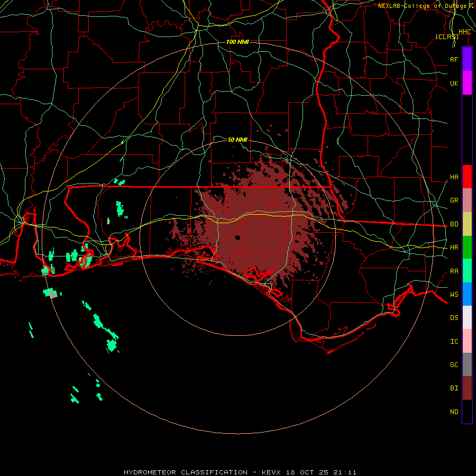Click the HR green legend swatch
Image resolution: width=476 pixels, height=476 pixels.
[467, 248]
